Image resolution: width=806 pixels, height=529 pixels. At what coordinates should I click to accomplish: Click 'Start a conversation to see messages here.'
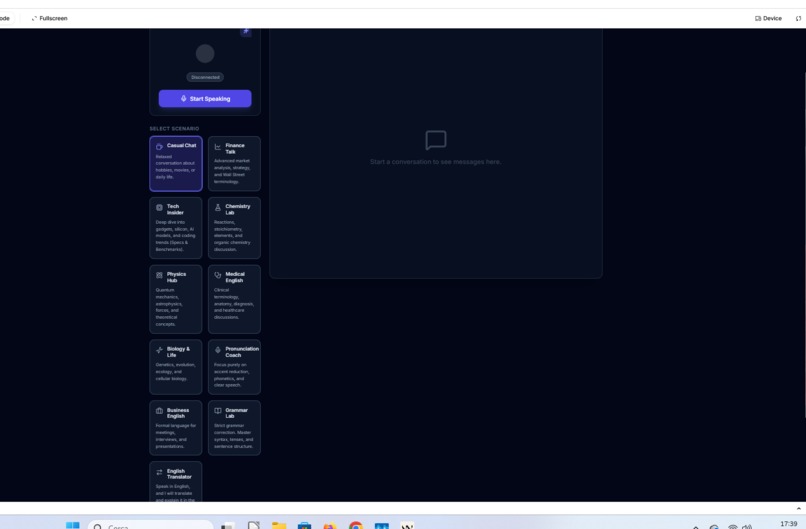tap(435, 161)
